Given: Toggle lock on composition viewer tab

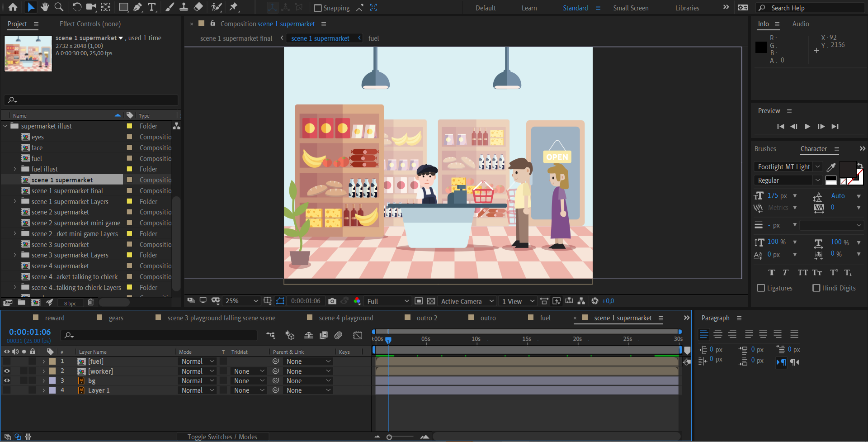Looking at the screenshot, I should click(212, 24).
